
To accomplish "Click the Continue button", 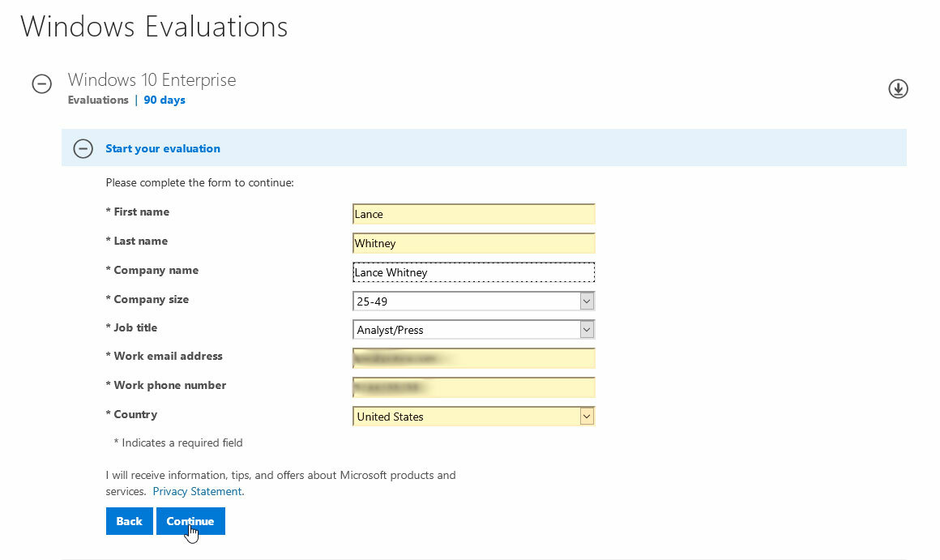I will [190, 521].
